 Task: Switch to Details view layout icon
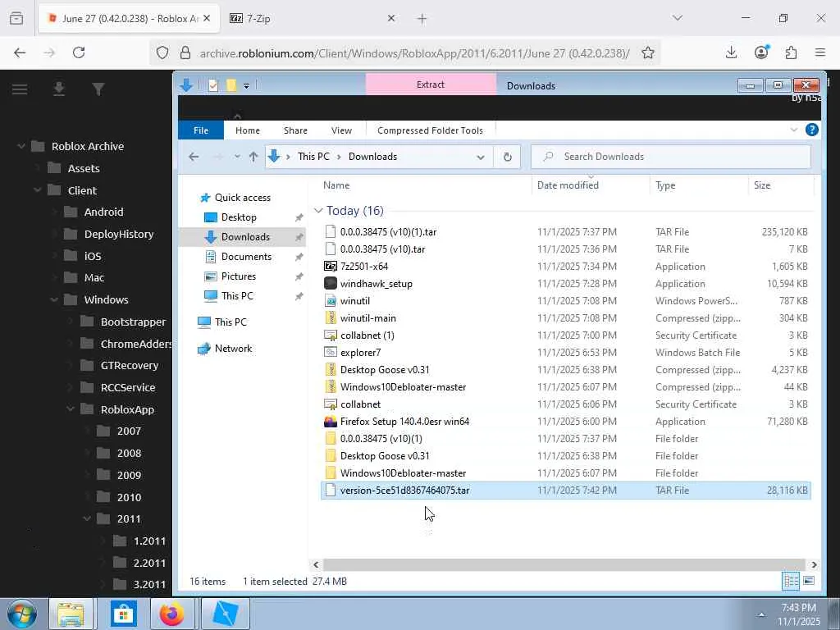[x=791, y=581]
